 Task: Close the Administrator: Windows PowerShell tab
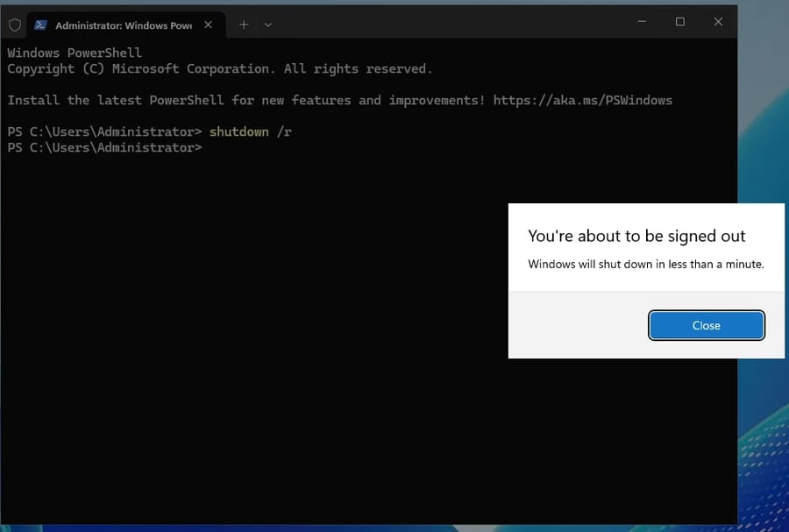coord(208,25)
